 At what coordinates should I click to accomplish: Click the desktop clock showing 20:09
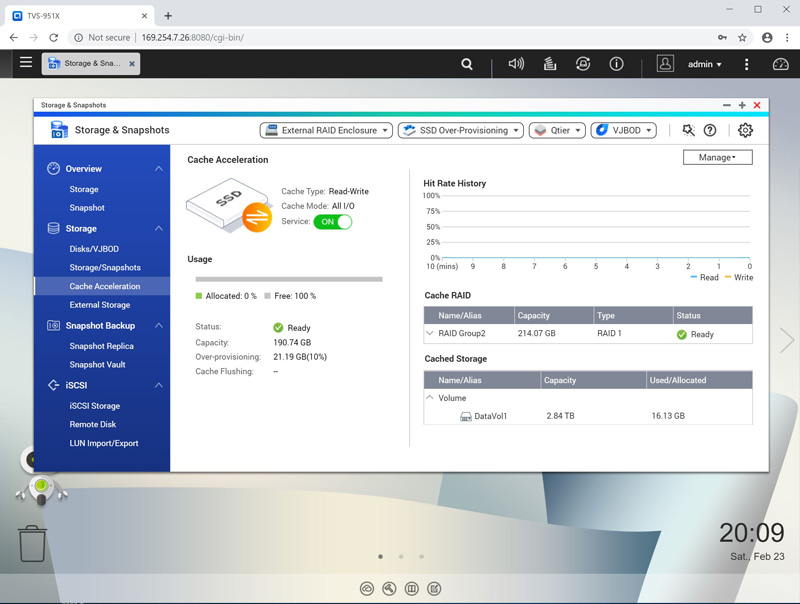pyautogui.click(x=751, y=533)
